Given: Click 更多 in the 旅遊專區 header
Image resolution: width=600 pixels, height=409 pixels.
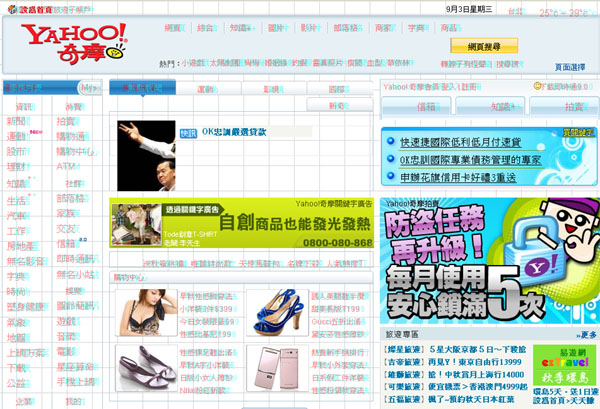Looking at the screenshot, I should (587, 335).
